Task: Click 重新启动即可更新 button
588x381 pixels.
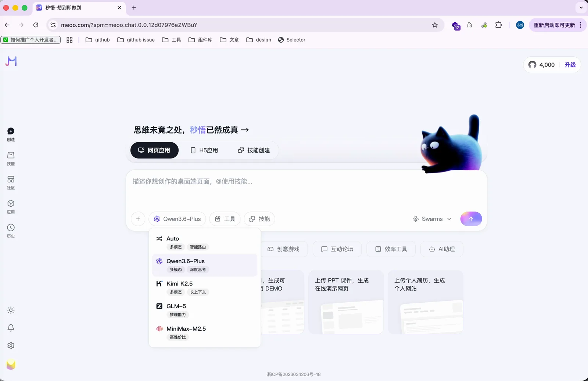Action: pos(554,25)
